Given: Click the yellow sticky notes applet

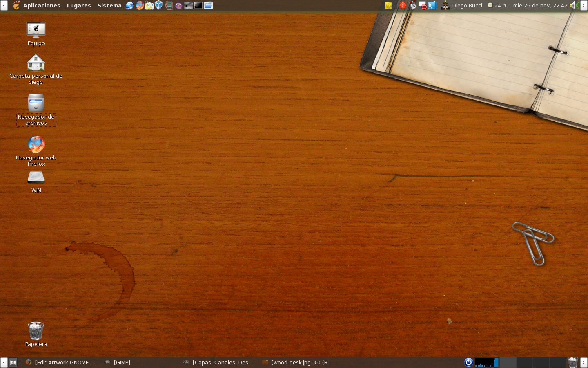Looking at the screenshot, I should coord(389,5).
